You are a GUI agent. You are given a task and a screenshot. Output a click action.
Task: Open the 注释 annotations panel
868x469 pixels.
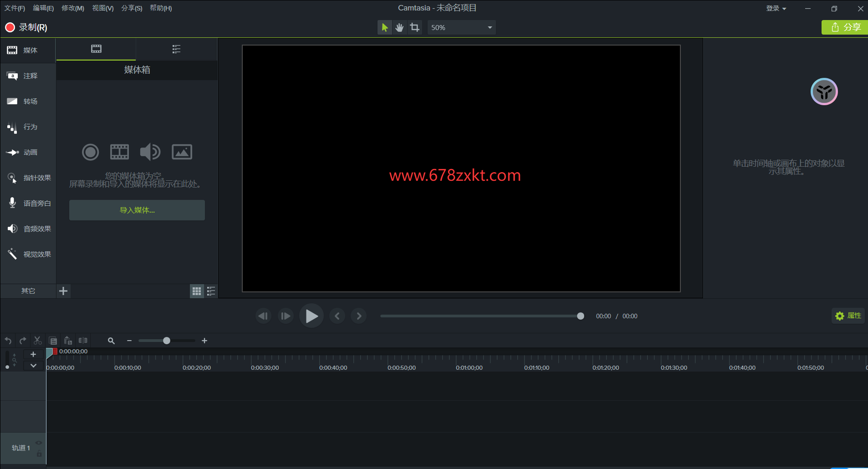coord(28,76)
